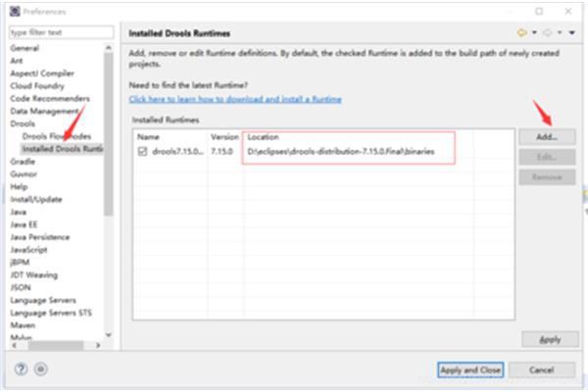Select Language Servers tree item

click(x=43, y=300)
